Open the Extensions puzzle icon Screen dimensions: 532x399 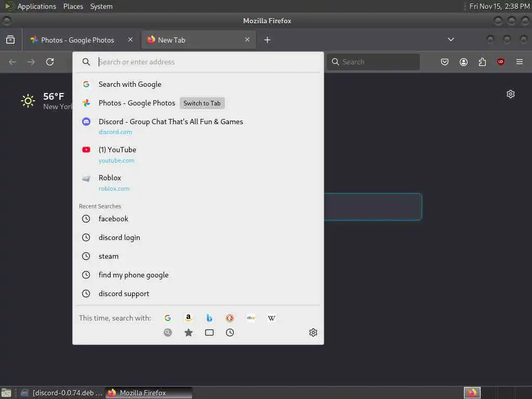coord(482,62)
